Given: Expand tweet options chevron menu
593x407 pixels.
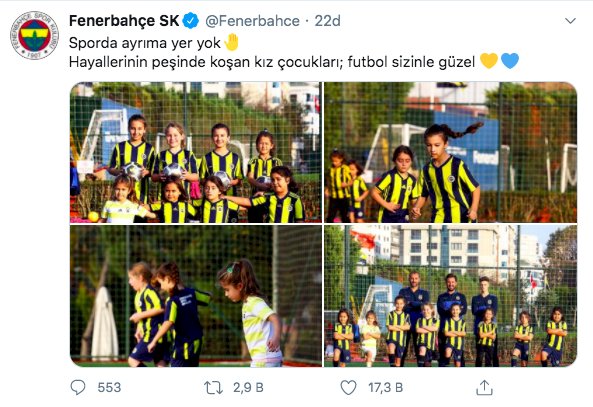Looking at the screenshot, I should pos(570,21).
